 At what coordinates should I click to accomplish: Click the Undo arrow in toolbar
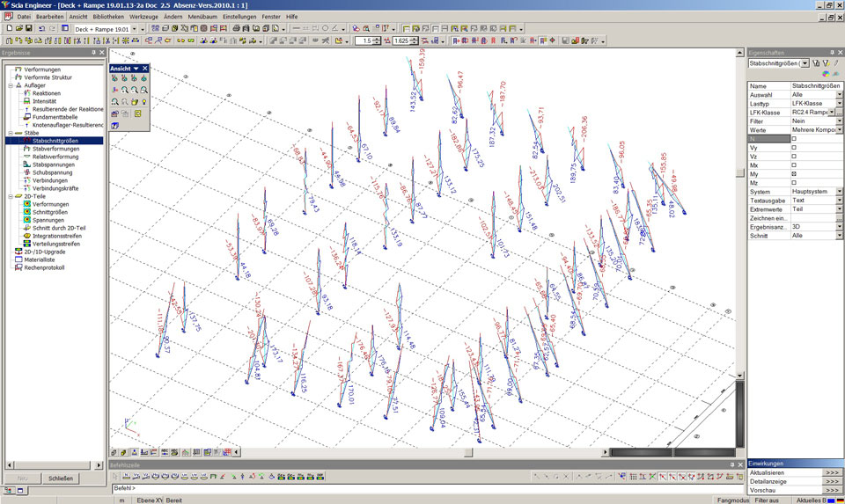[x=42, y=28]
